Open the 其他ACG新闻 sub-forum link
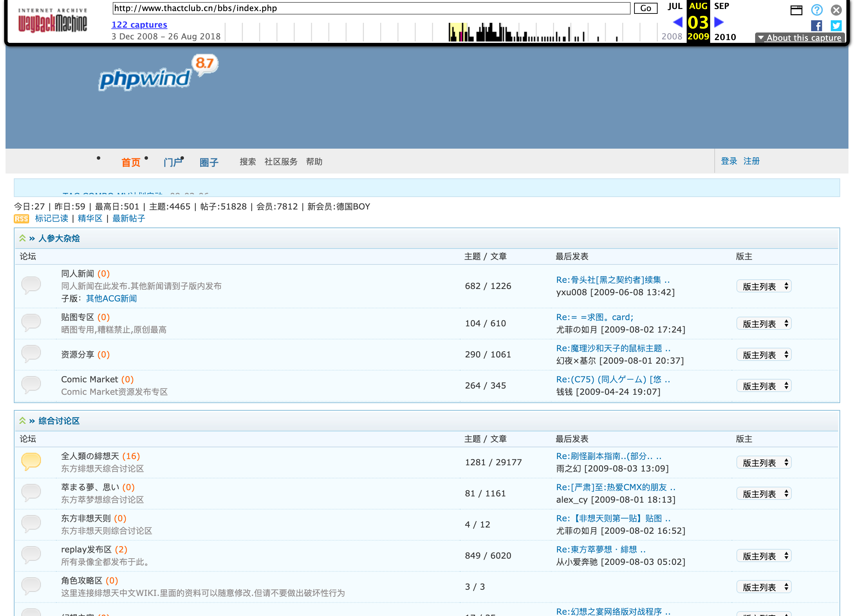Viewport: 854px width, 616px height. (111, 299)
